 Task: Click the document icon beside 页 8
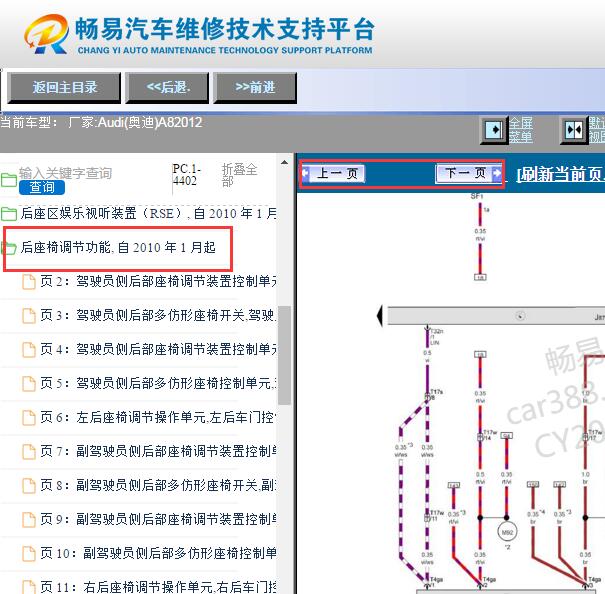[x=29, y=486]
